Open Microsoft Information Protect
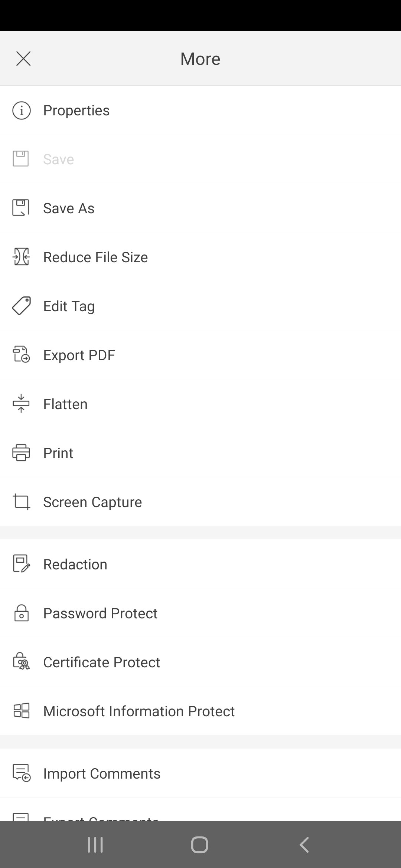The width and height of the screenshot is (401, 868). click(x=200, y=711)
